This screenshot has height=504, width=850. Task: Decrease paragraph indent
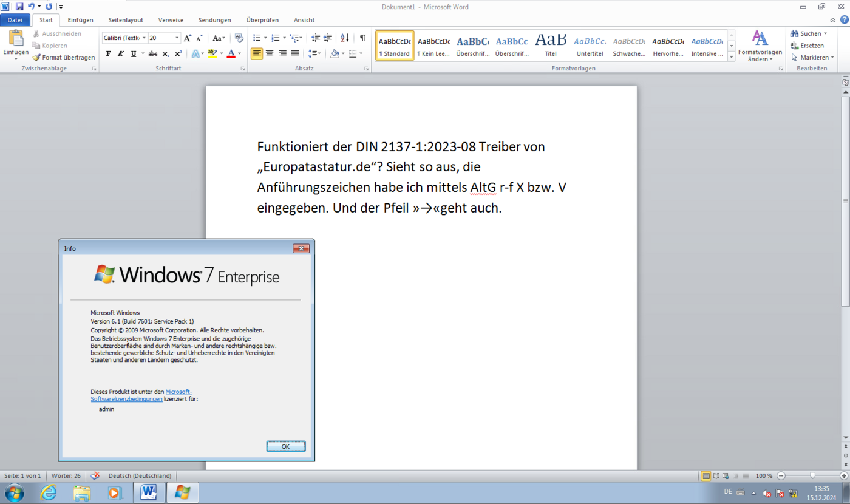pyautogui.click(x=316, y=38)
